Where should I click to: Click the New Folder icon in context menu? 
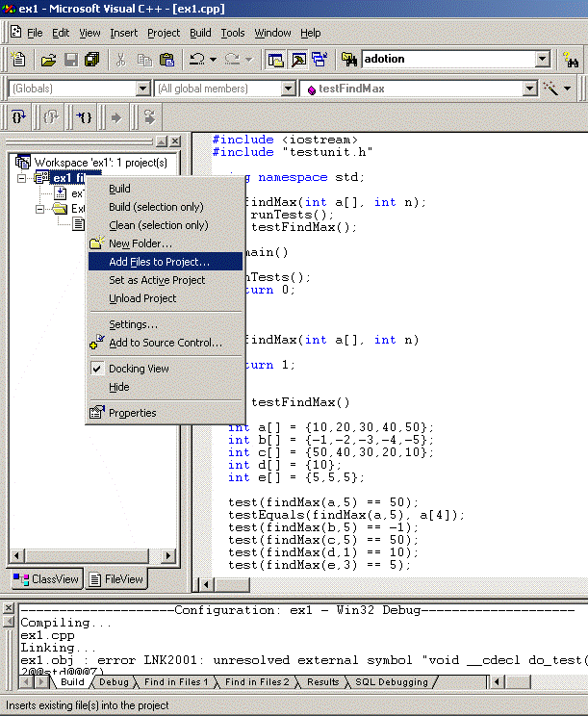tap(97, 243)
